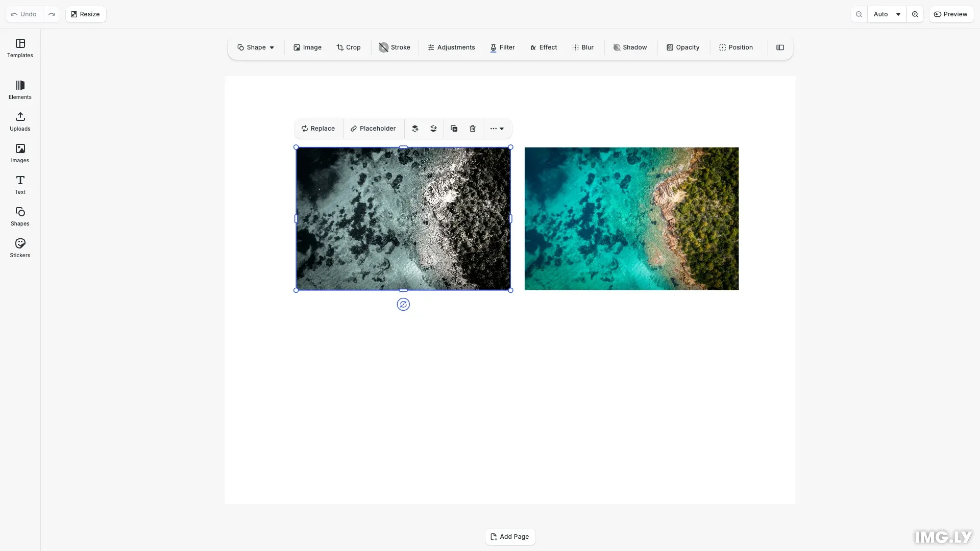Select the turquoise coastline photo
This screenshot has width=980, height=551.
631,218
